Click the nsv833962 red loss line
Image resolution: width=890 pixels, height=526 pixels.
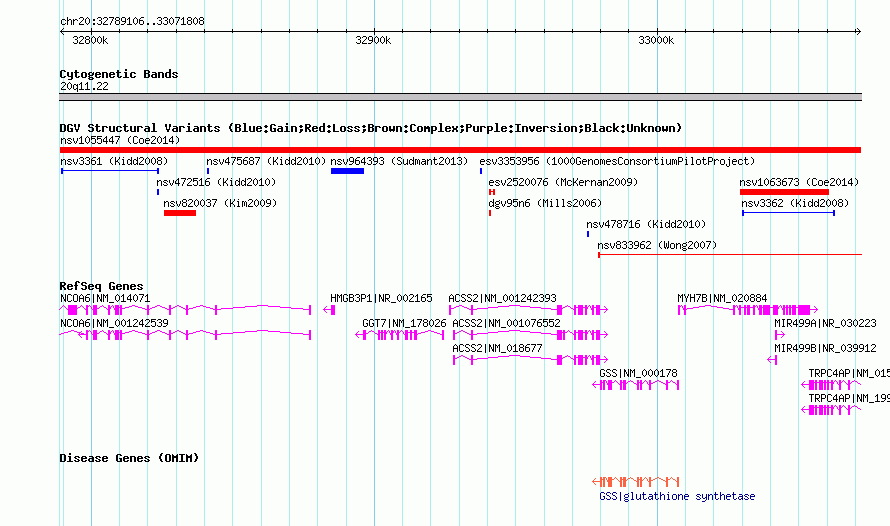(x=730, y=255)
